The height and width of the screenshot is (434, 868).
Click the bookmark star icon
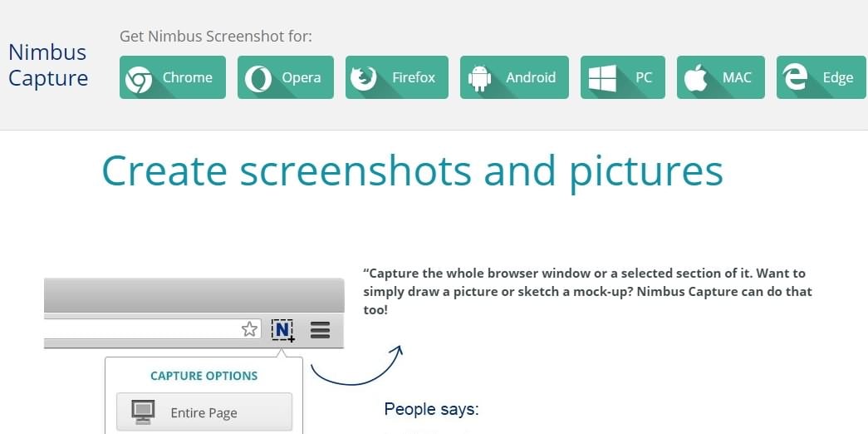250,329
